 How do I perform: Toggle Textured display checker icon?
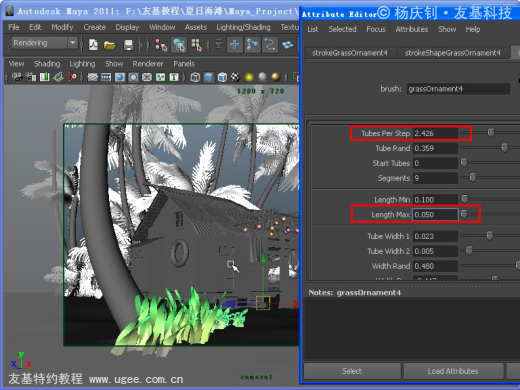tap(235, 77)
